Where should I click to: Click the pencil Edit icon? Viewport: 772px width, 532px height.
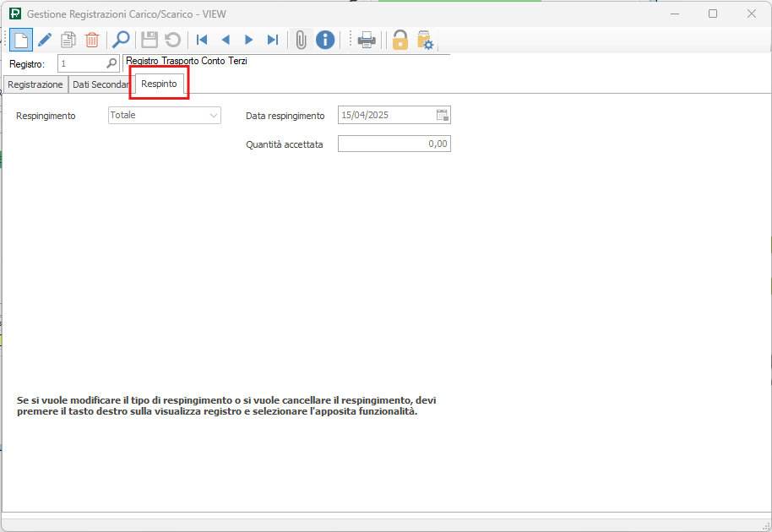click(45, 40)
